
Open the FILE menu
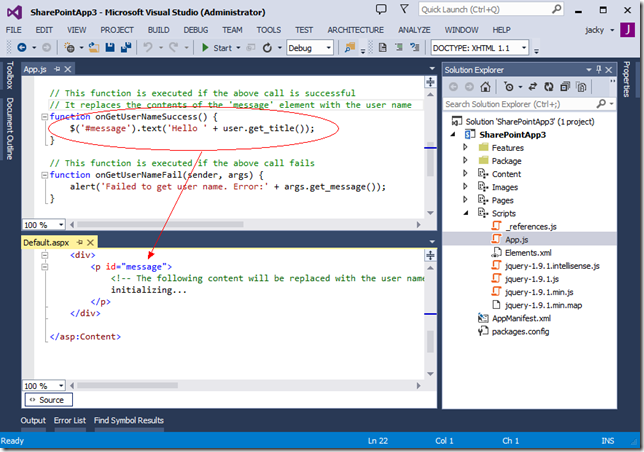click(14, 30)
